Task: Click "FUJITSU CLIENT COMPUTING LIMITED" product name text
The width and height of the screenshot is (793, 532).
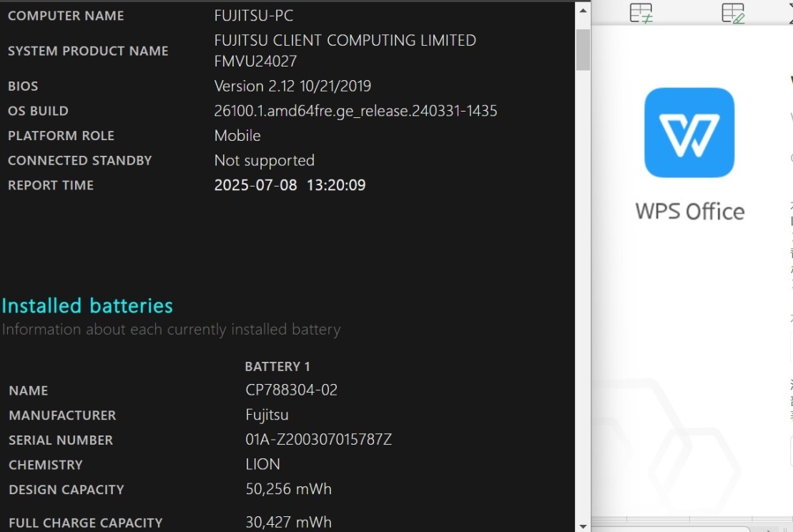Action: (x=345, y=41)
